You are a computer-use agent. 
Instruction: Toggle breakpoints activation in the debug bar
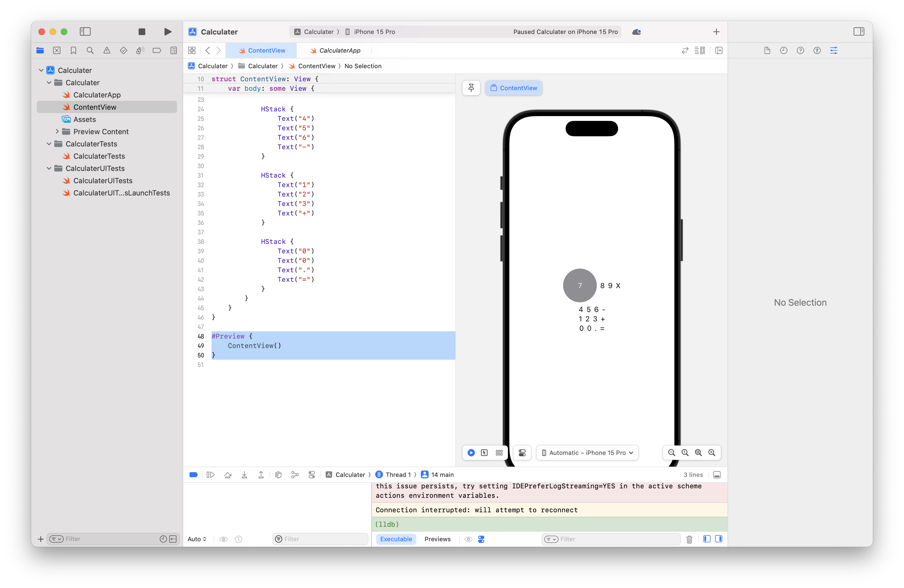[x=193, y=474]
